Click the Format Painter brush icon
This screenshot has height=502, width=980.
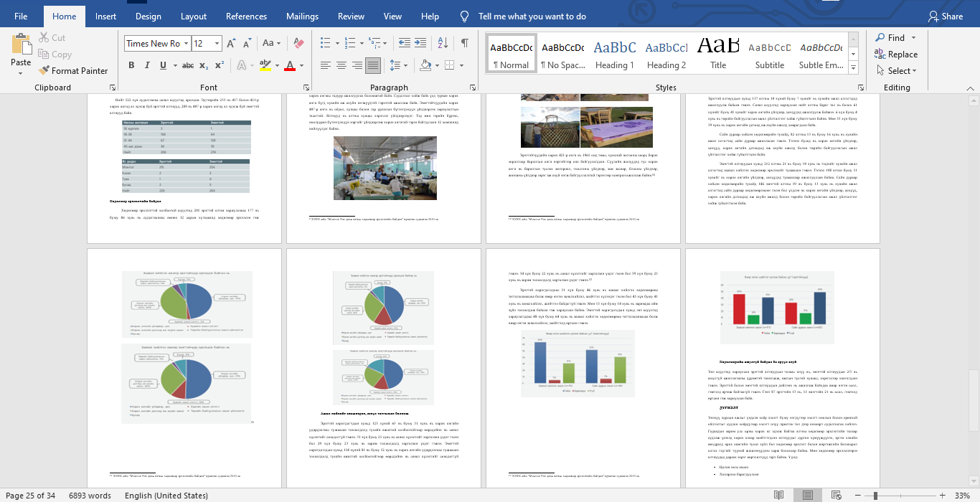[x=43, y=70]
